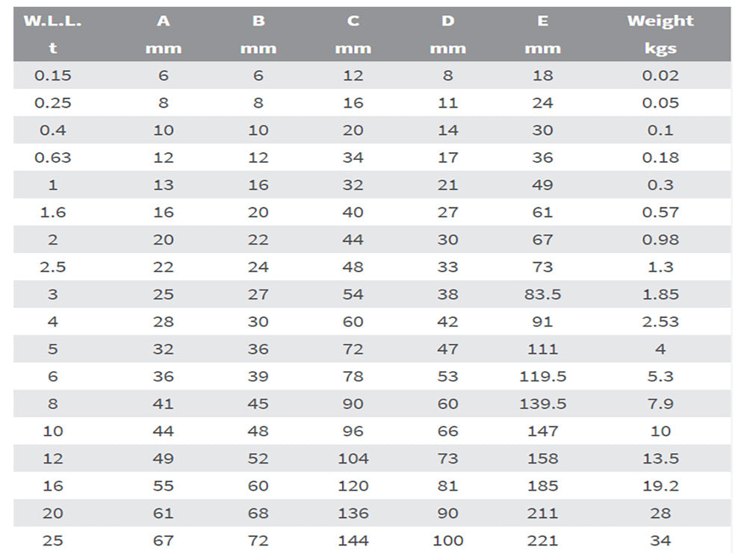747x560 pixels.
Task: Click the 119.5 cell in column E
Action: click(542, 376)
